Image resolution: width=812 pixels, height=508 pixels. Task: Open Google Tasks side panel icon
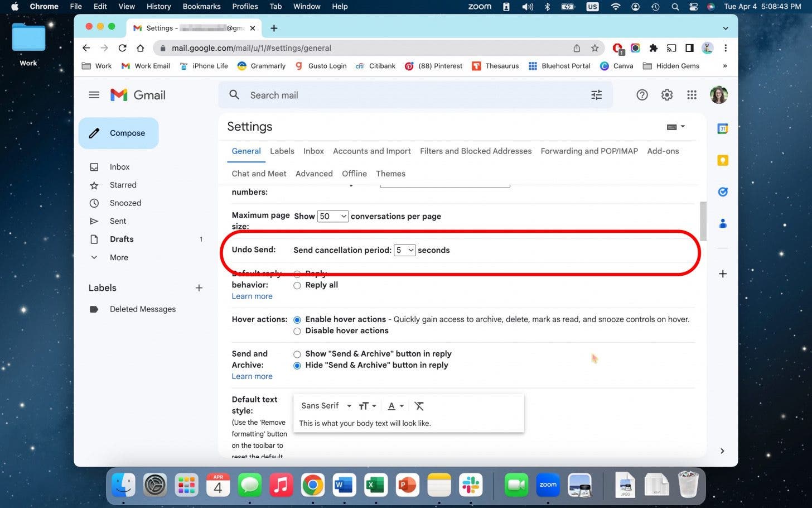(723, 191)
